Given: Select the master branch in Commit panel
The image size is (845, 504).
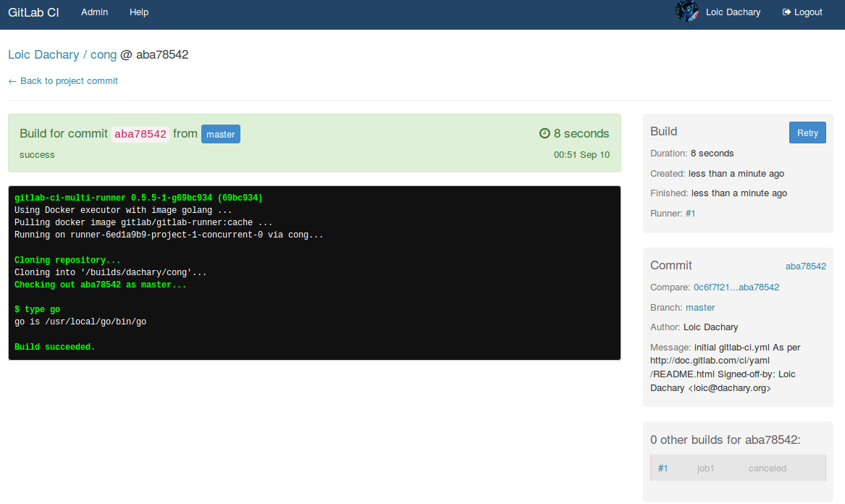Looking at the screenshot, I should (x=700, y=307).
